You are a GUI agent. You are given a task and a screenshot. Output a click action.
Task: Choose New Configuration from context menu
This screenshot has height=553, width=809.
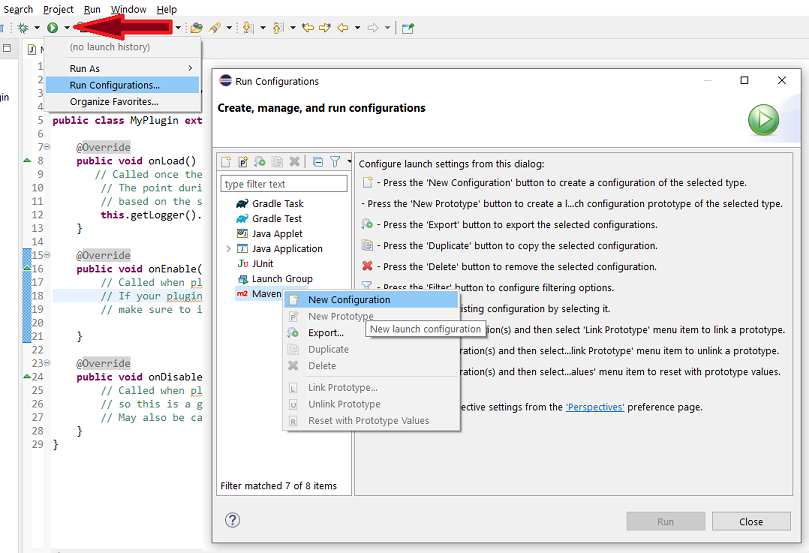click(x=349, y=300)
